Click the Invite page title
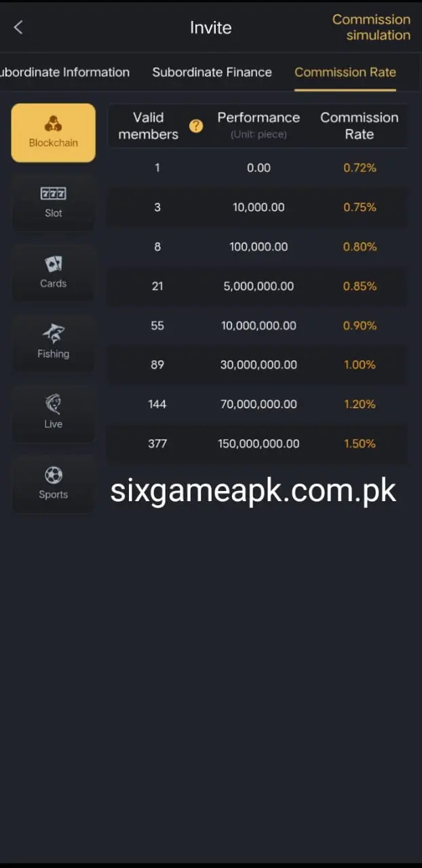 point(211,28)
